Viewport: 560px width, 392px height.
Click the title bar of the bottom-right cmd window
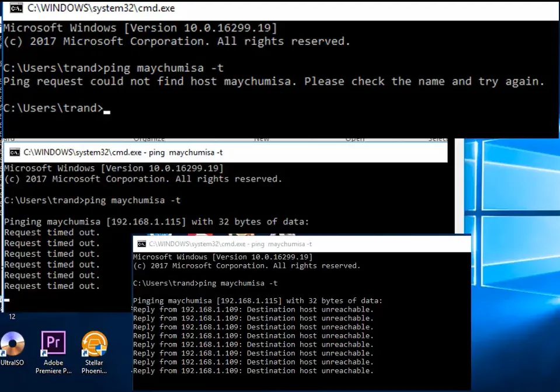tap(380, 244)
